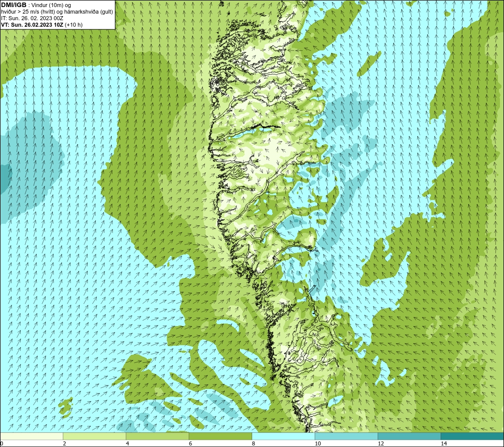The image size is (504, 447).
Task: Select the dark green 6–8 m/s color band
Action: [x=221, y=436]
